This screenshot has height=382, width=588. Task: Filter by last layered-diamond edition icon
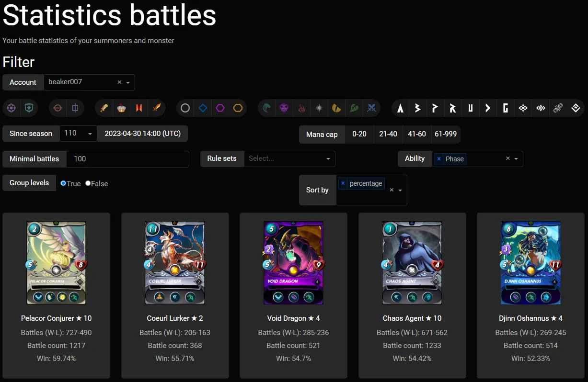(x=576, y=108)
